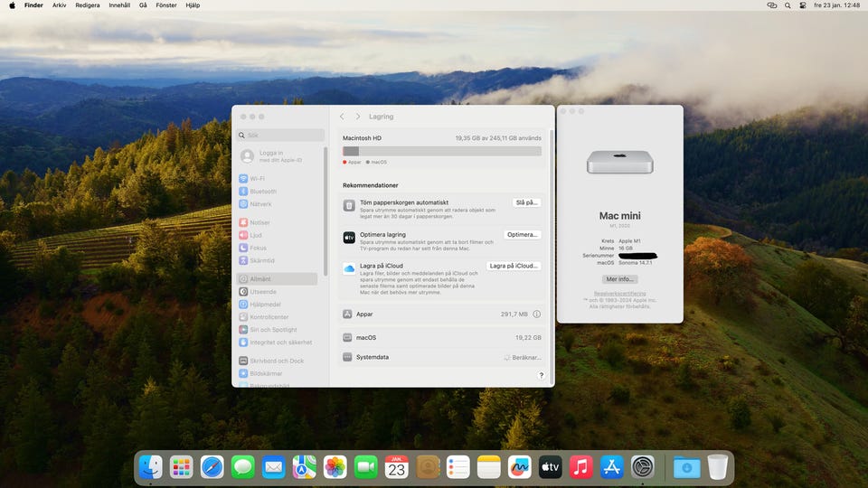Open Freeform from the Dock
868x488 pixels.
(519, 466)
